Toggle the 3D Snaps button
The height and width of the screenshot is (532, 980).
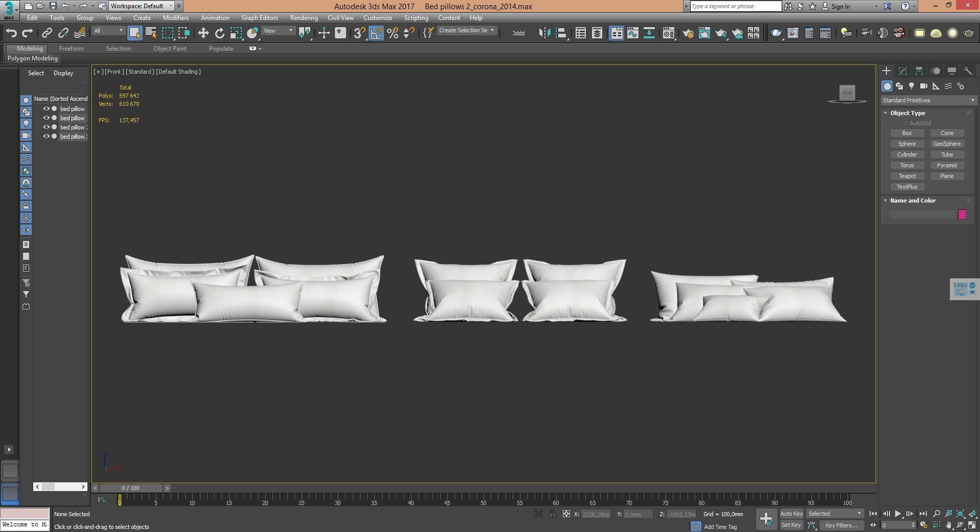coord(359,33)
